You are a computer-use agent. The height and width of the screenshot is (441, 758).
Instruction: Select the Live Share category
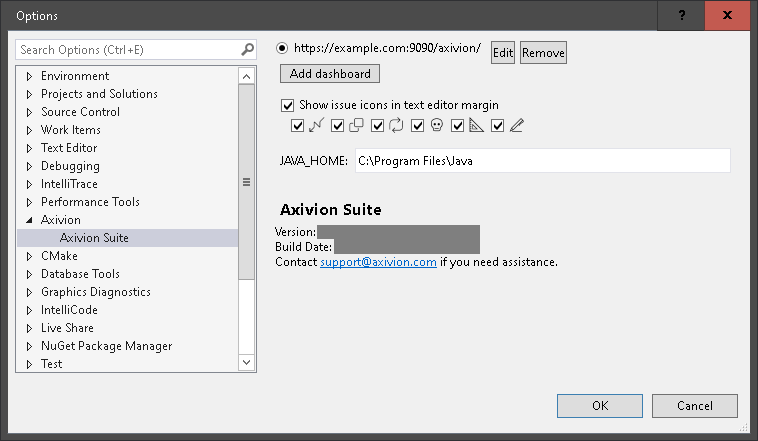[x=67, y=328]
